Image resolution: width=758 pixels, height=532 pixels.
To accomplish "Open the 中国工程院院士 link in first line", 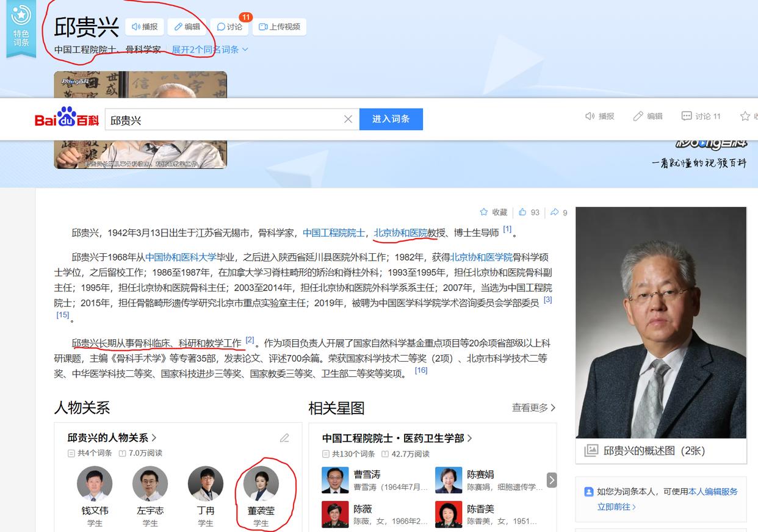I will click(x=333, y=233).
